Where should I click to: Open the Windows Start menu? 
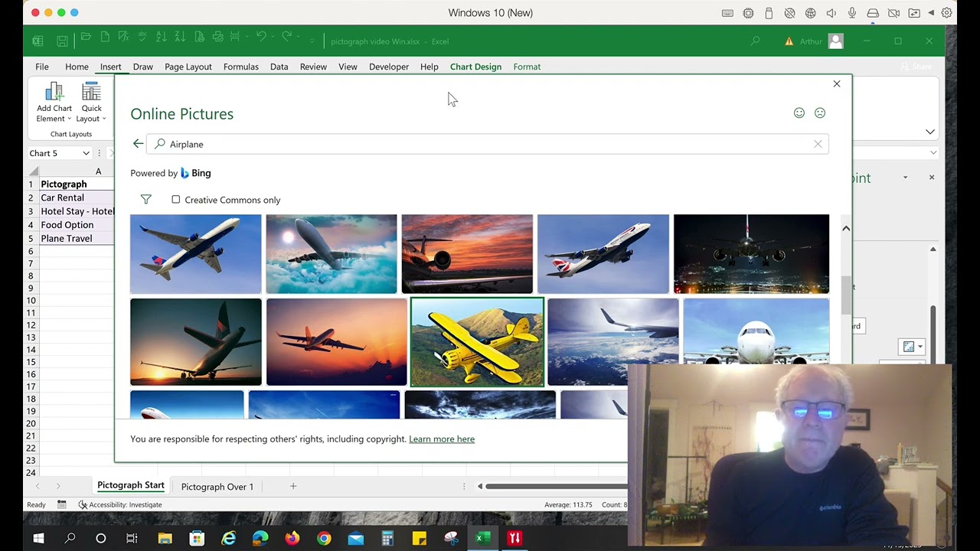tap(38, 538)
